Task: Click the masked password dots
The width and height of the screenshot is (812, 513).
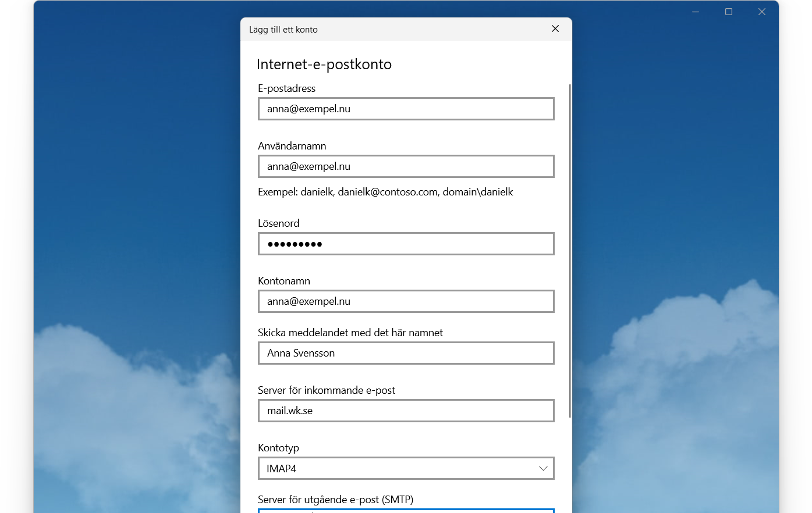Action: [x=294, y=244]
